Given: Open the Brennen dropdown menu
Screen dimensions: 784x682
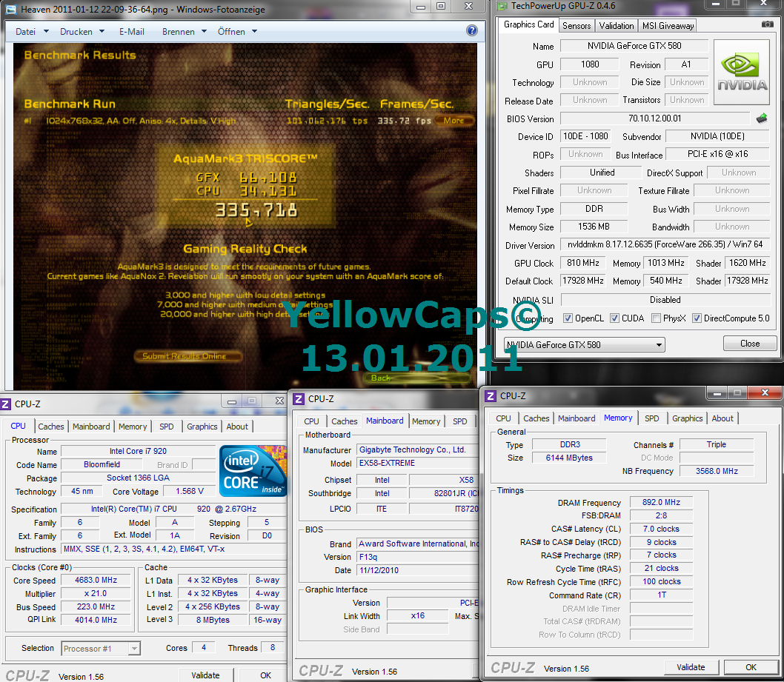Looking at the screenshot, I should tap(184, 32).
